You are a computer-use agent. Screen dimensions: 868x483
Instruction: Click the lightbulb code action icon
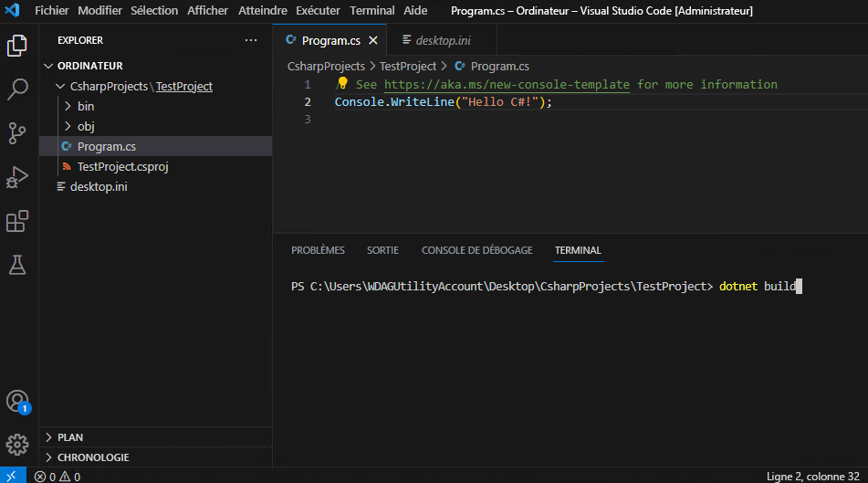(342, 83)
